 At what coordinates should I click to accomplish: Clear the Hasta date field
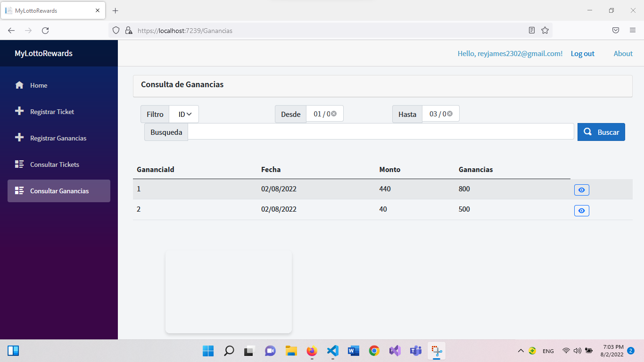(x=450, y=114)
